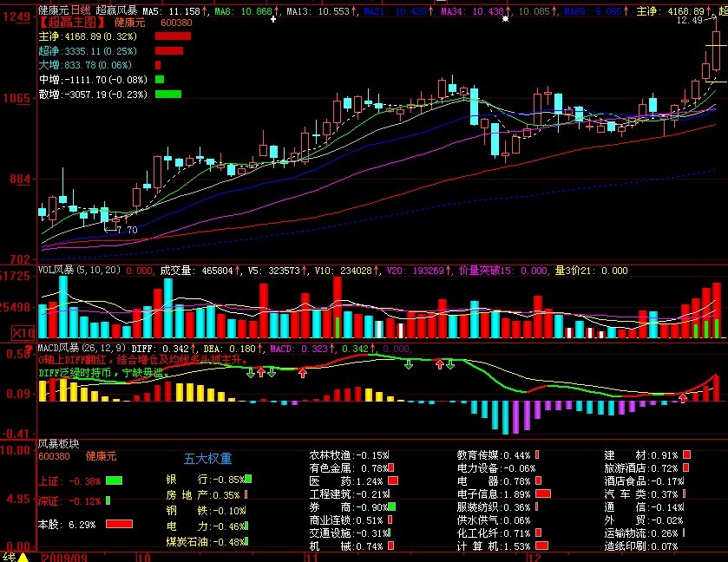Click the 造纸印刷:0.07% sector entry
This screenshot has width=728, height=562.
point(641,546)
